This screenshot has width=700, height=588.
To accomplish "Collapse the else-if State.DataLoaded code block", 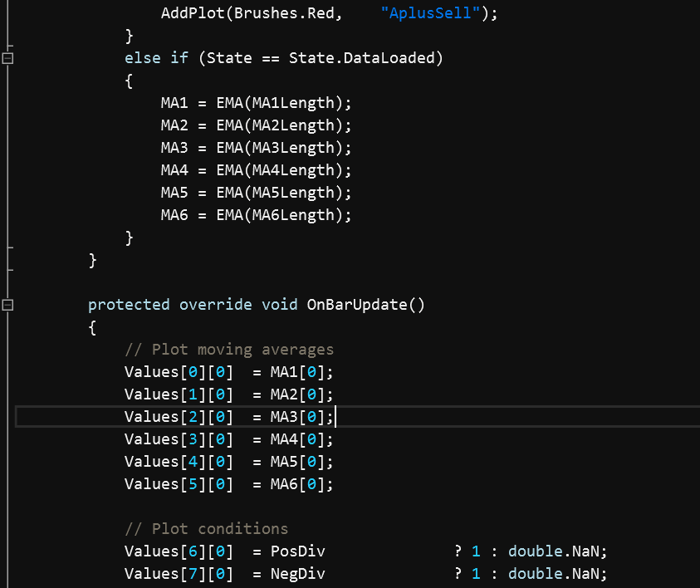I will [x=8, y=58].
